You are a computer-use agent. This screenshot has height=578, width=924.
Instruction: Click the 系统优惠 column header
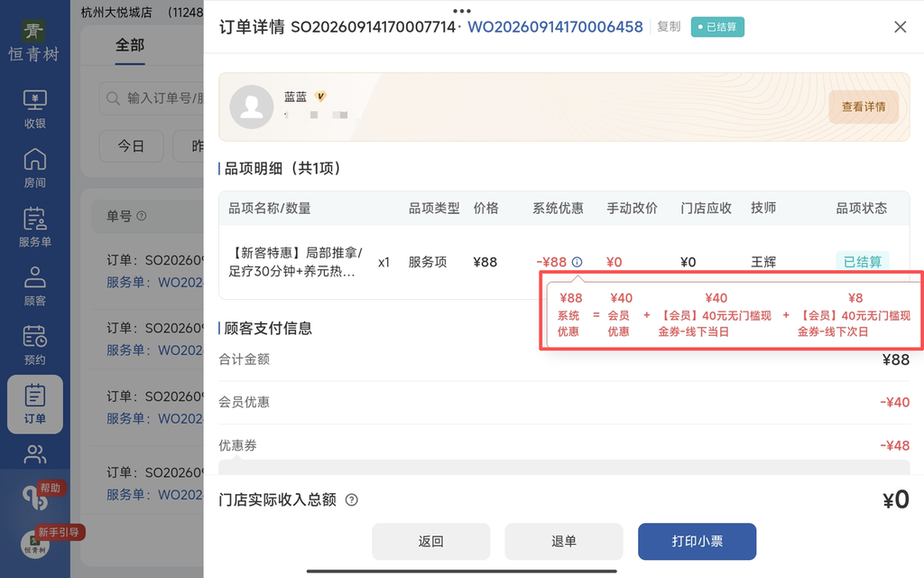(x=558, y=209)
